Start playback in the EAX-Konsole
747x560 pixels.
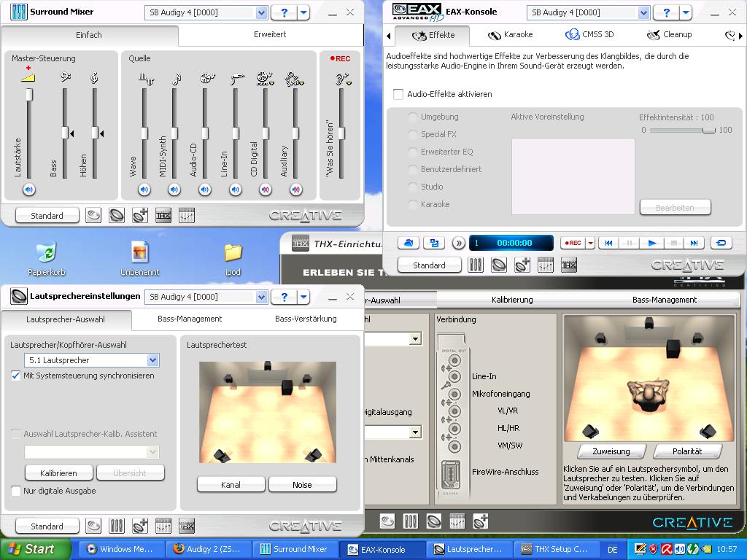pos(652,243)
